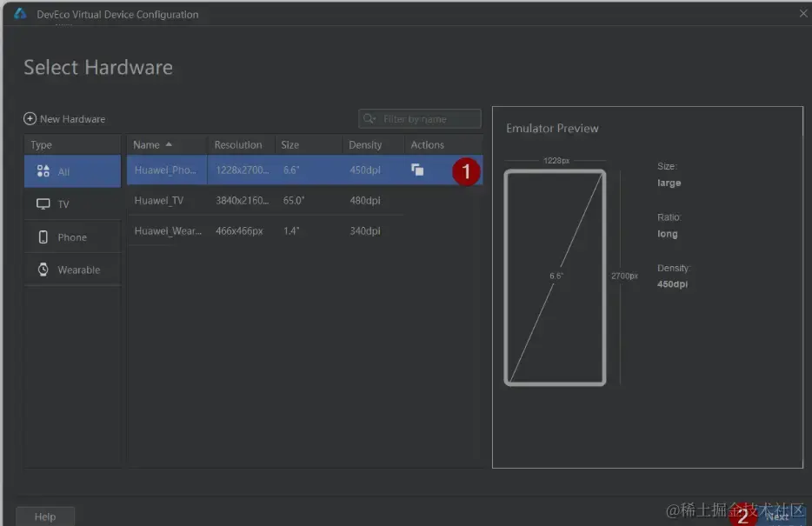Select the Phone type category
Screen dimensions: 812x526
[x=72, y=237]
